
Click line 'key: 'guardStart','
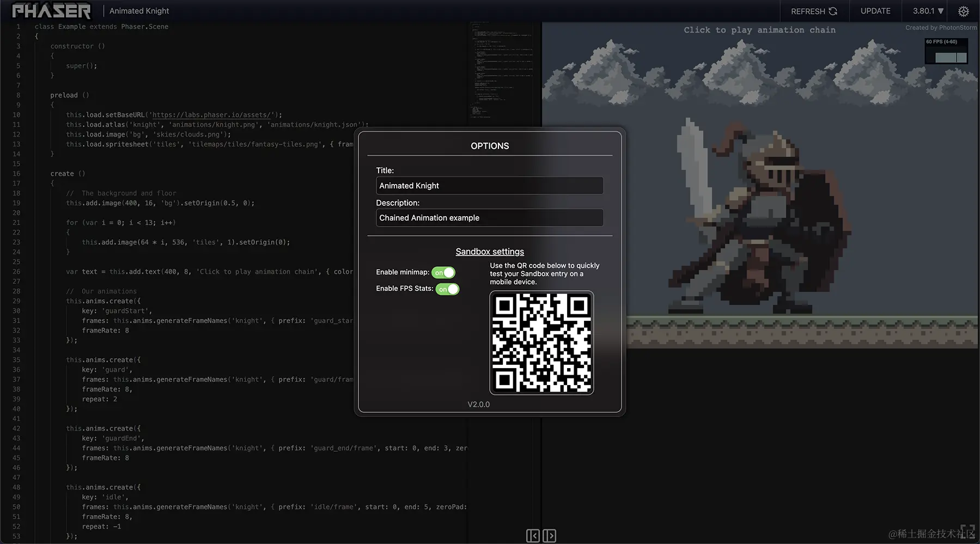(x=117, y=311)
